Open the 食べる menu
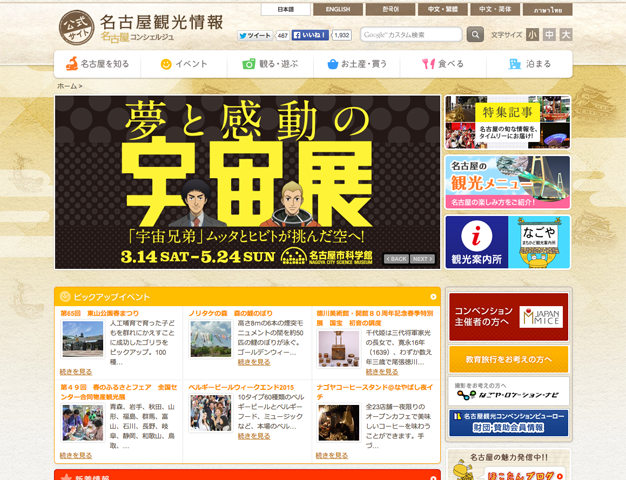 (443, 64)
